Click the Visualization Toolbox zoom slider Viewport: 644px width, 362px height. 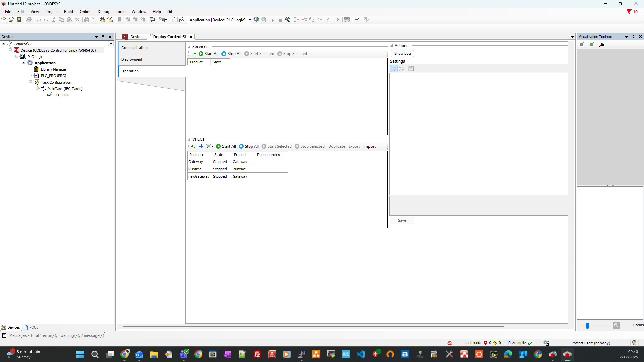[x=587, y=326]
